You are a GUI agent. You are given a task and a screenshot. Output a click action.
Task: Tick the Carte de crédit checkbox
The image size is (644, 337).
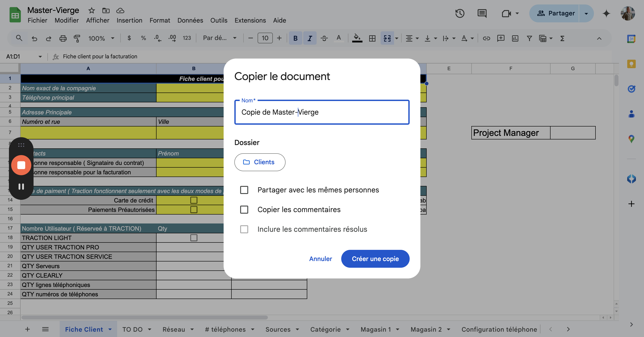point(194,200)
